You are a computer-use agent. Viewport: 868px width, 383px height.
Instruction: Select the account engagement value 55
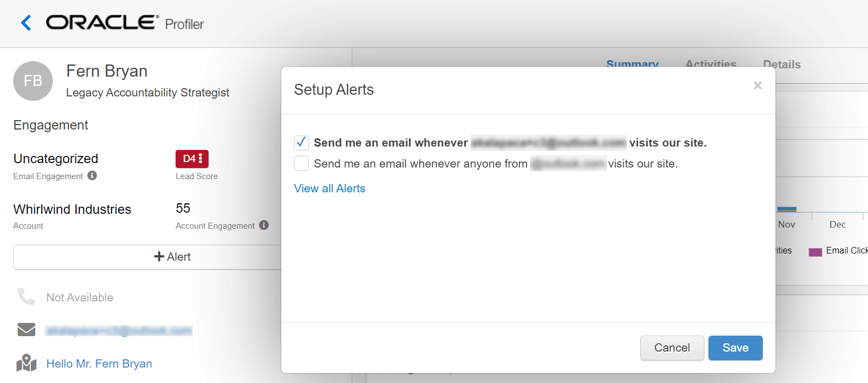183,208
